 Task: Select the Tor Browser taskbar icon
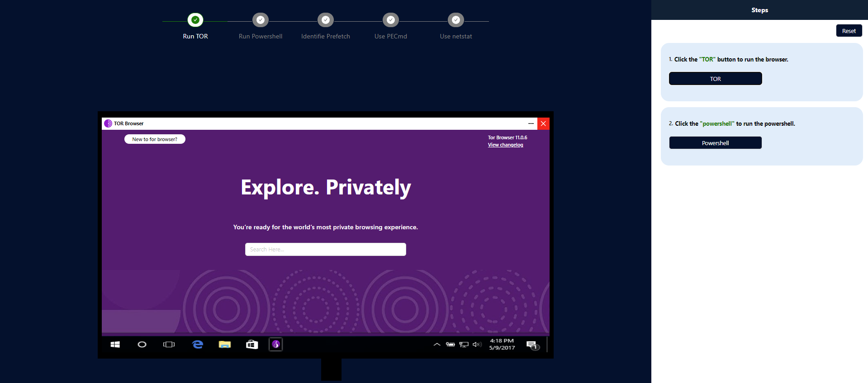pos(276,345)
